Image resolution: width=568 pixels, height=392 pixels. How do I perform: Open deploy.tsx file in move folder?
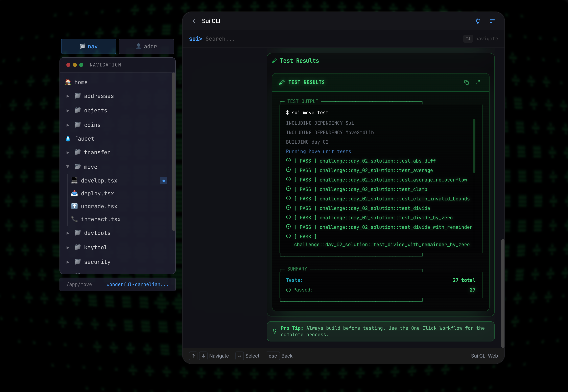pyautogui.click(x=97, y=194)
